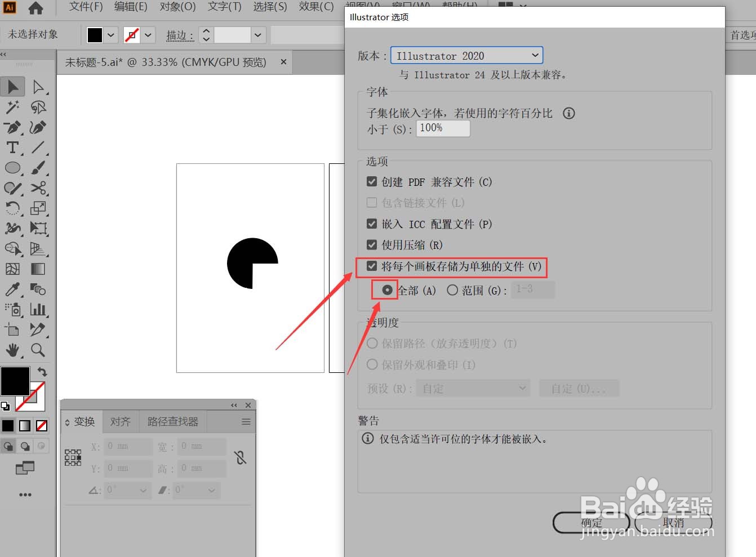Open stroke color dropdown in control bar
The width and height of the screenshot is (756, 557).
click(x=148, y=35)
